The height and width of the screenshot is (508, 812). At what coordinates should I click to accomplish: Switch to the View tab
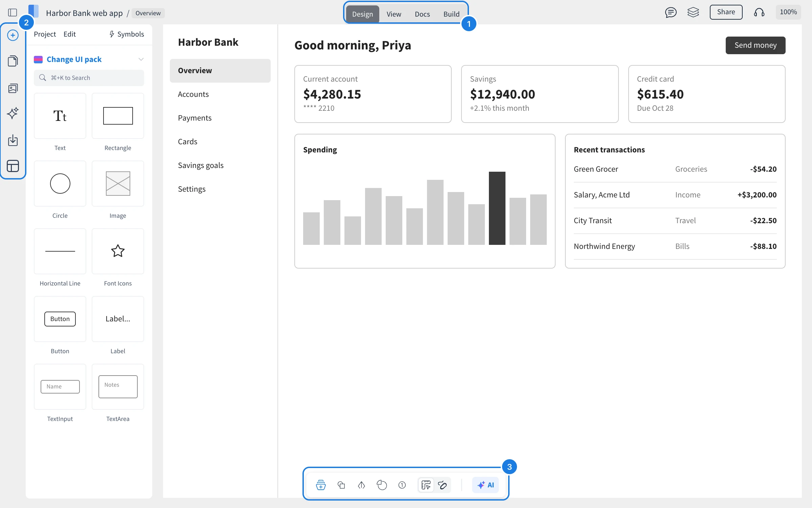point(394,14)
